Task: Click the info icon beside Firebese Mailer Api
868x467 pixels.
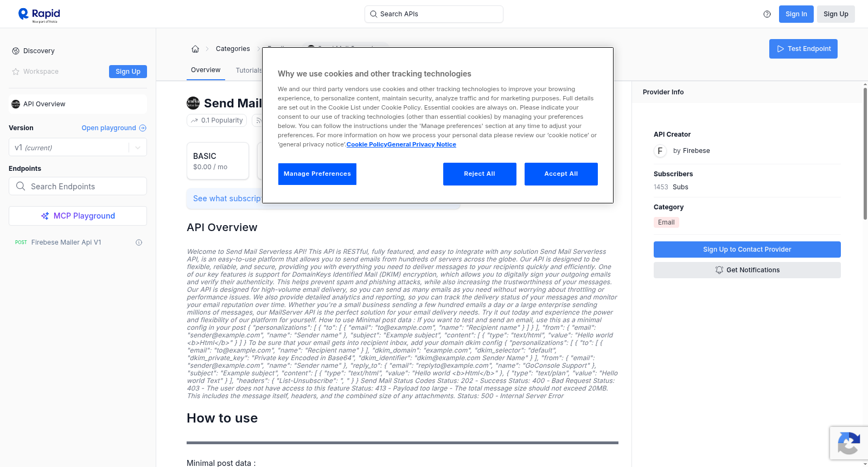Action: click(x=139, y=242)
